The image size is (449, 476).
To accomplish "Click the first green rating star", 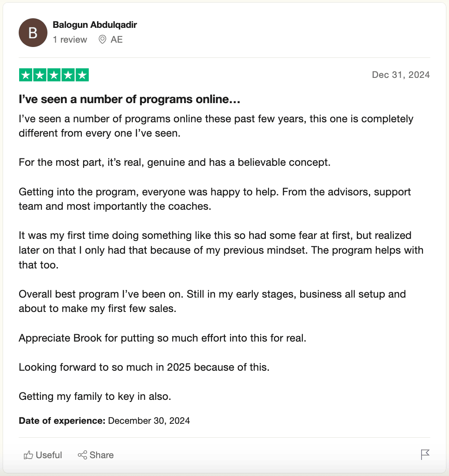I will pos(26,75).
